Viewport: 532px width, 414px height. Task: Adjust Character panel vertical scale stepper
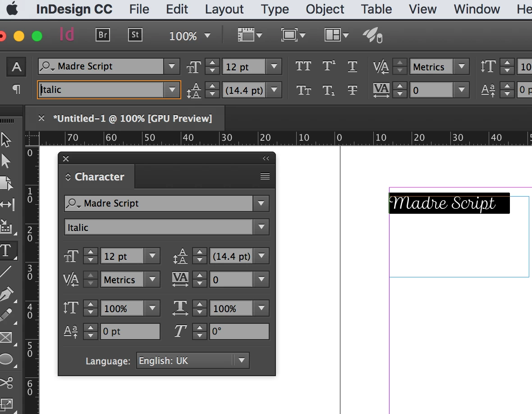pos(91,308)
